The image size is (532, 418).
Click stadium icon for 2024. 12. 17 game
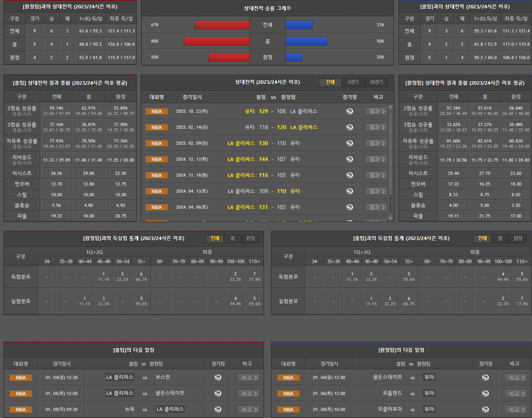(350, 159)
